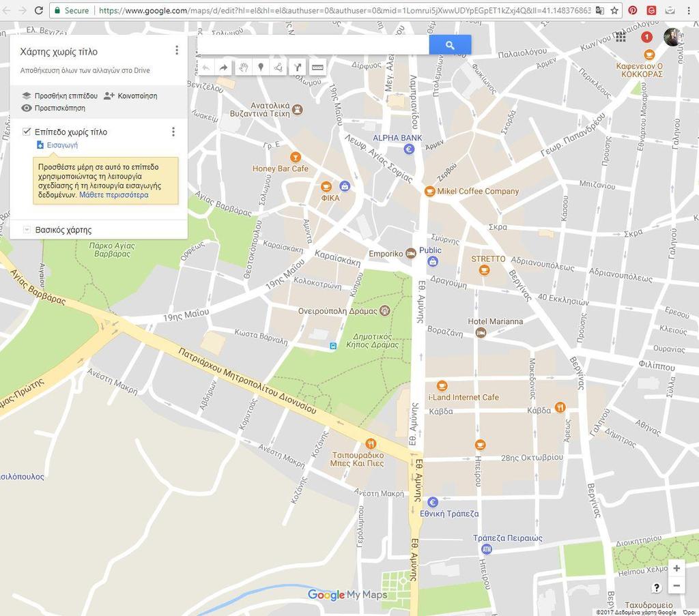699x616 pixels.
Task: Click the Καφενείον Ο ΚΟΚΚΟΡΑΣ cafe marker
Action: (x=649, y=55)
